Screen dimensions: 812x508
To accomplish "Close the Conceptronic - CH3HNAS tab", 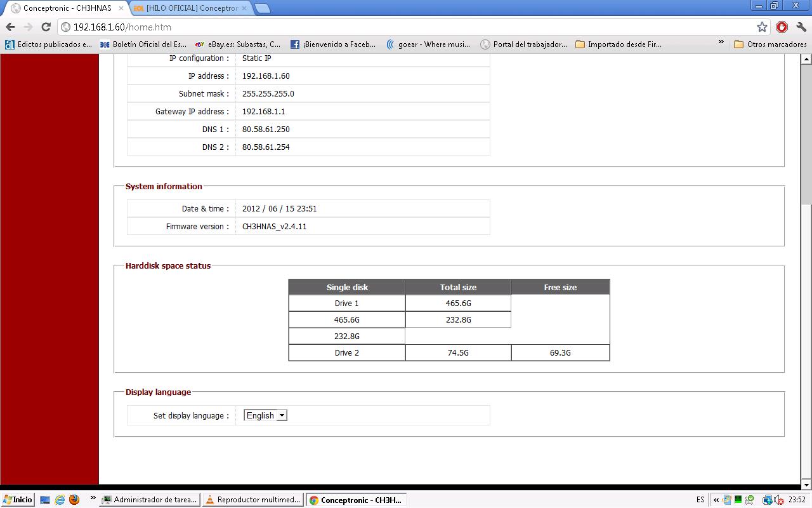I will 121,8.
